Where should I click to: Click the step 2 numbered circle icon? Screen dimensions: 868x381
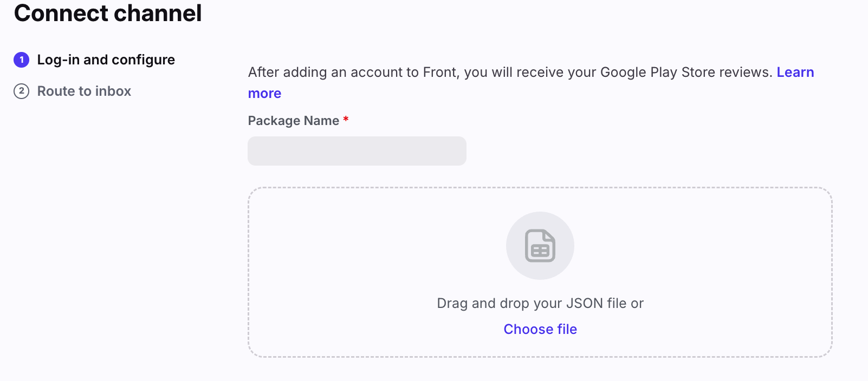pos(21,91)
